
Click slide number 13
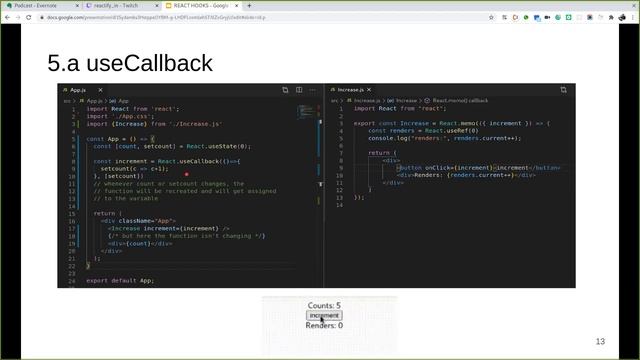600,342
